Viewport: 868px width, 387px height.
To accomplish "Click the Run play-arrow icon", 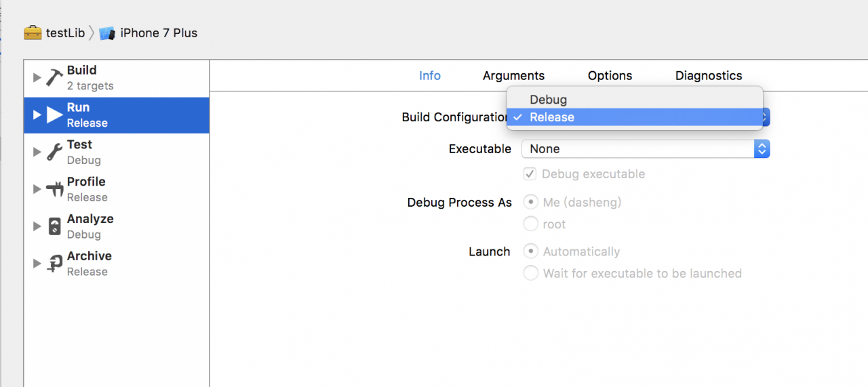I will click(55, 115).
